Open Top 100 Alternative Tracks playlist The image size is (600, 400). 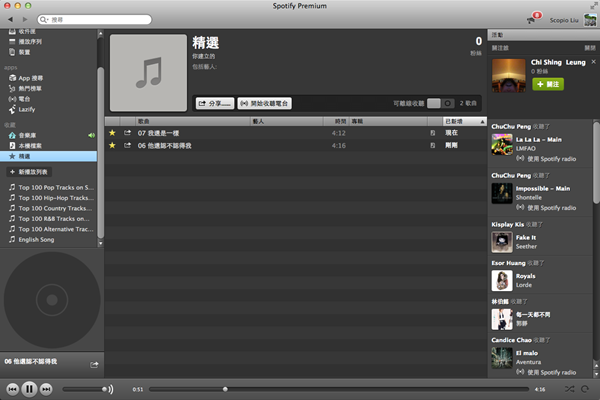[x=56, y=229]
